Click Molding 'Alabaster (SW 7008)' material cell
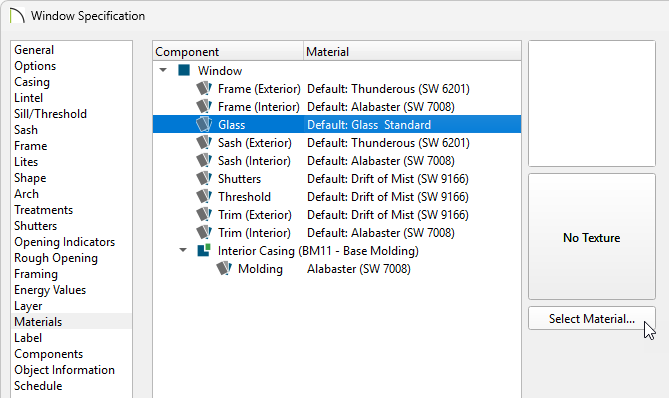 (358, 269)
